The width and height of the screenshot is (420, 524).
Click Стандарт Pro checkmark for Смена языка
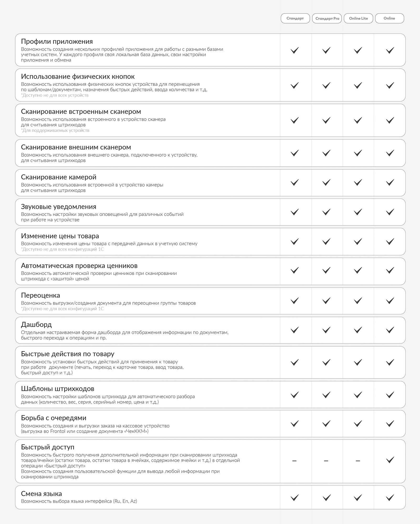[x=326, y=497]
